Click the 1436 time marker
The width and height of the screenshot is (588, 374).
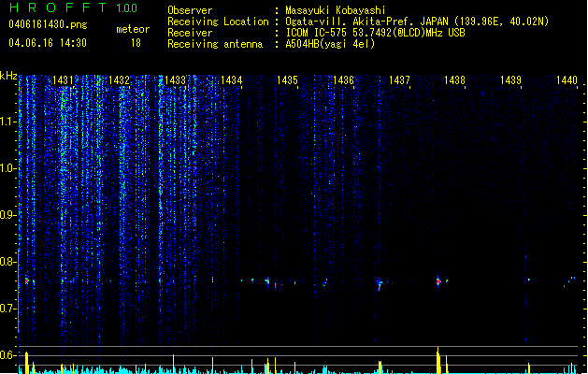click(343, 79)
